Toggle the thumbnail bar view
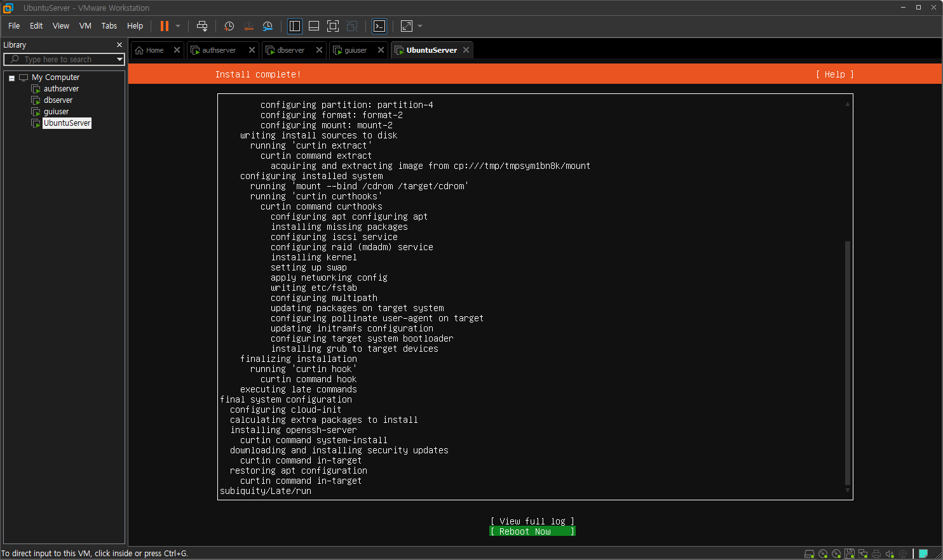943x560 pixels. tap(314, 26)
